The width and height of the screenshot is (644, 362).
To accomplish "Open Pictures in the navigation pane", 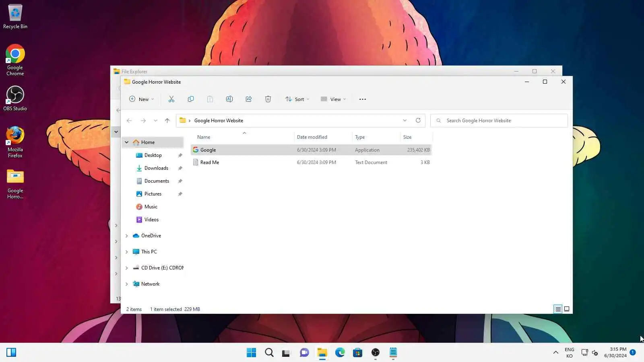I will 153,194.
